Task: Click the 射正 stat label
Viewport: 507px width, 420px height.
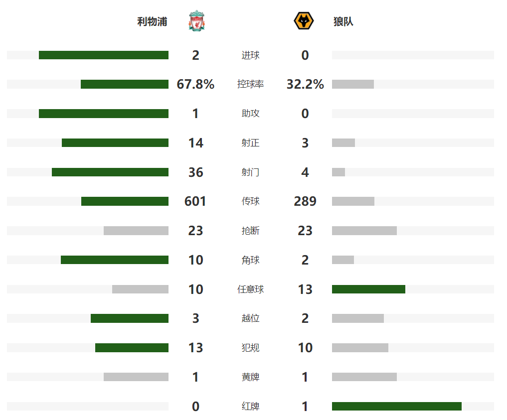Action: point(250,143)
